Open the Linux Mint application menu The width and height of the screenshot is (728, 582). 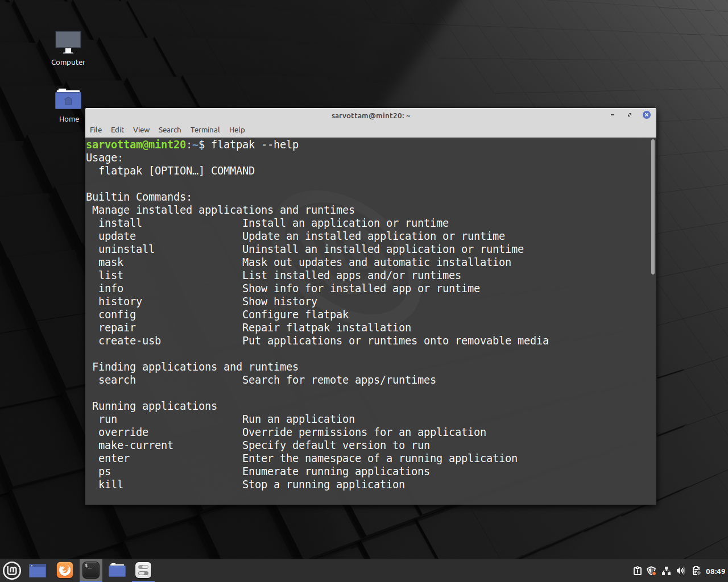click(12, 570)
